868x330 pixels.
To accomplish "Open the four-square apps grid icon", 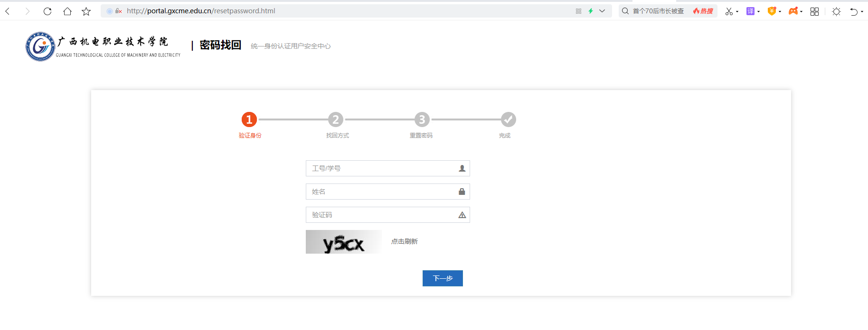I will tap(814, 11).
